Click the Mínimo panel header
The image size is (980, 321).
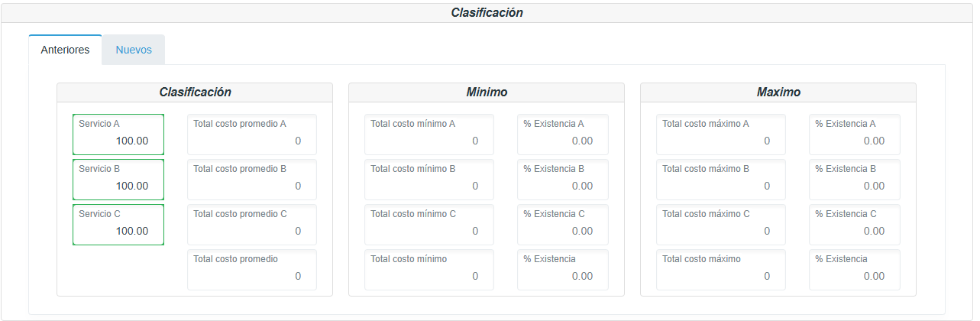[487, 92]
